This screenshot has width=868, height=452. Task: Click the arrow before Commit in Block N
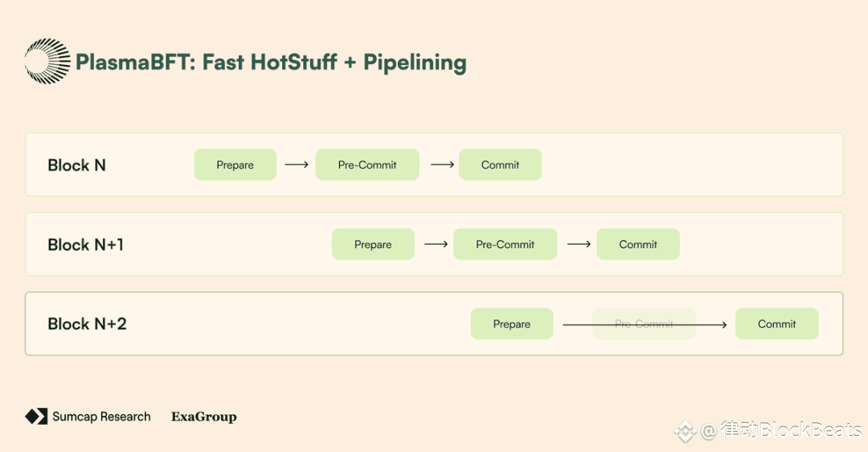[442, 165]
